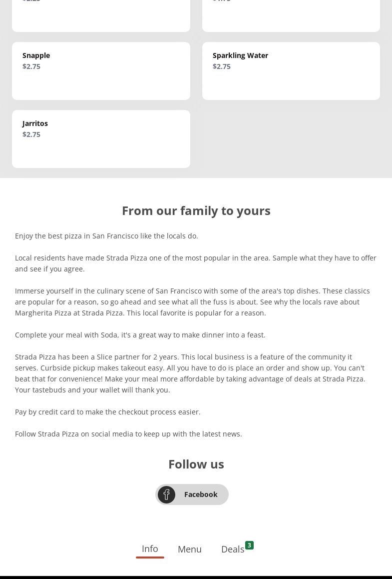This screenshot has width=392, height=579.
Task: Switch to the Info tab
Action: tap(150, 548)
